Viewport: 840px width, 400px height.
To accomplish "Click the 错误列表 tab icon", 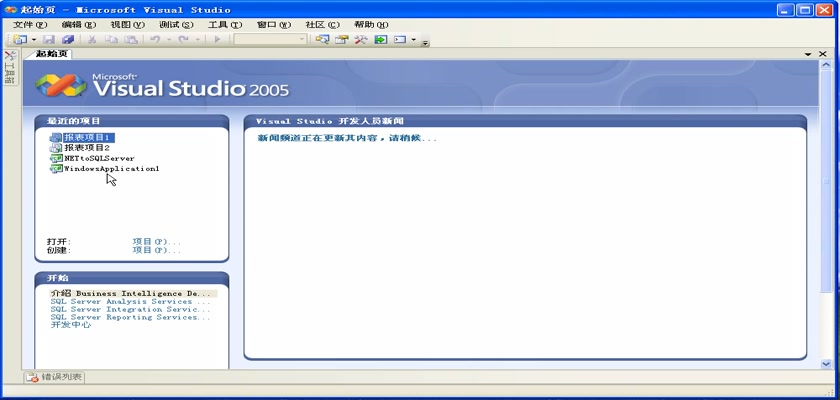I will pos(33,378).
